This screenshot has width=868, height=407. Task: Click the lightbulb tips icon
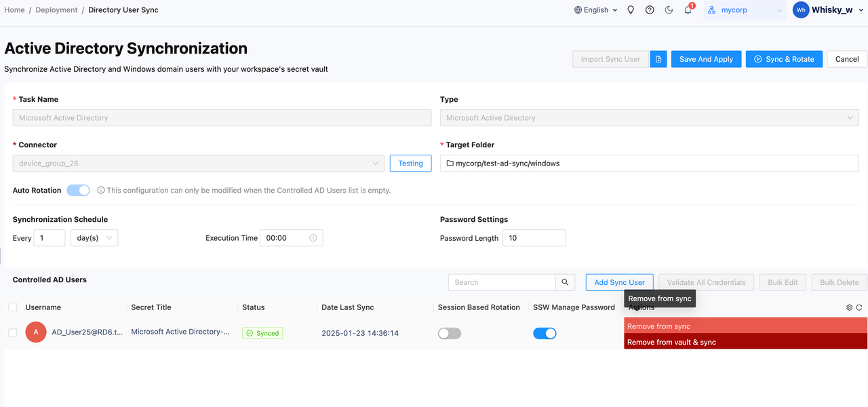pyautogui.click(x=631, y=10)
